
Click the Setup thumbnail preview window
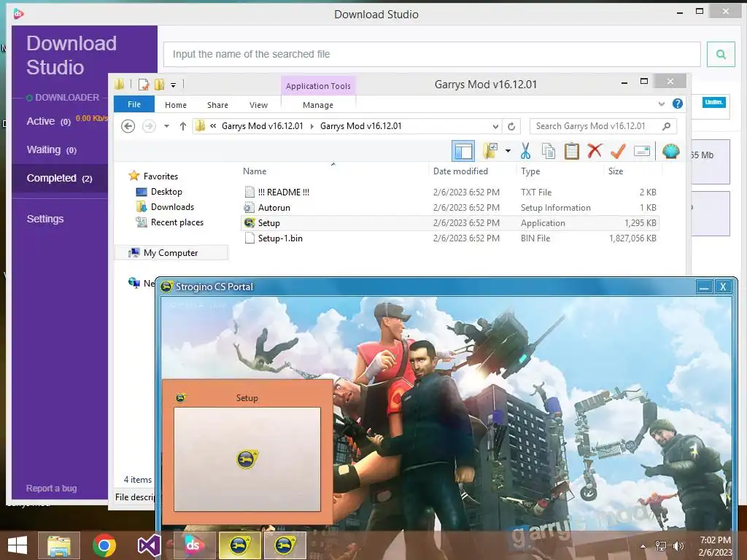[247, 451]
